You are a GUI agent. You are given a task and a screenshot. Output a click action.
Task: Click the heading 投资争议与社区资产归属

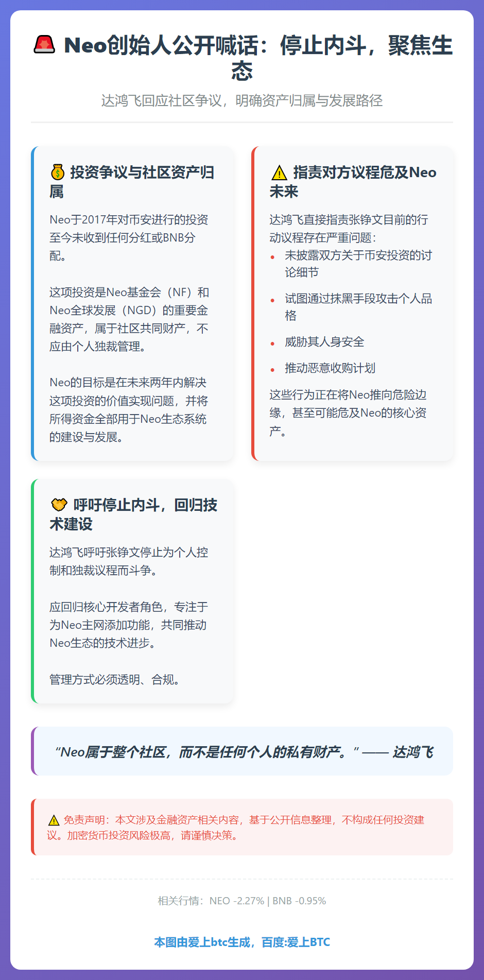tap(132, 182)
